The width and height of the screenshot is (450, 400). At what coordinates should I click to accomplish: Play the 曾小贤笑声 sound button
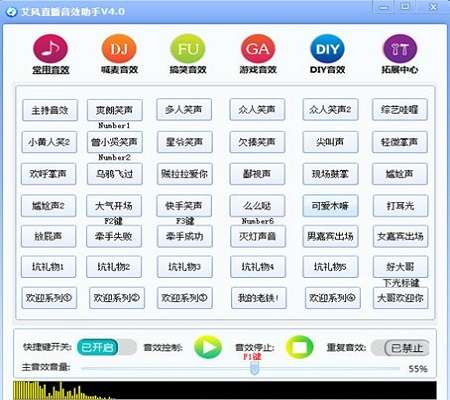[115, 142]
